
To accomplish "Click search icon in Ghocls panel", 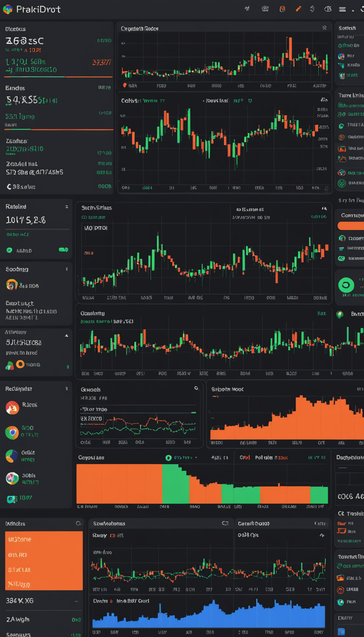I will [196, 388].
